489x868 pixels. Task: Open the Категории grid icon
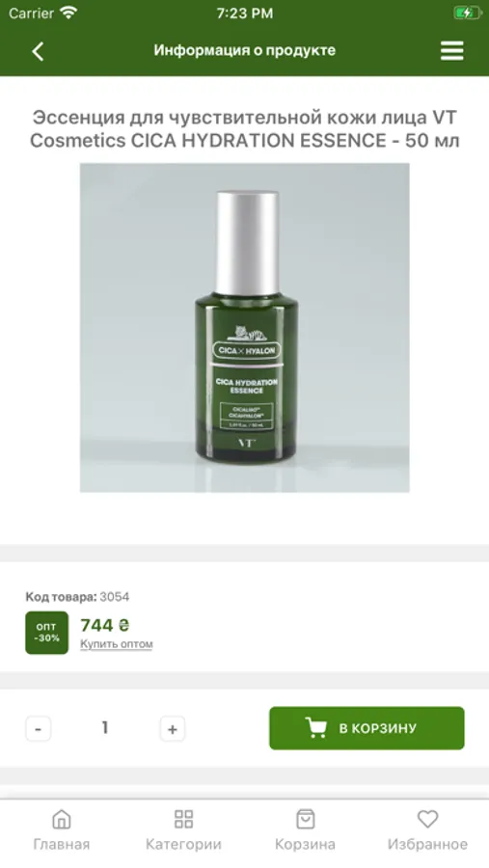click(x=183, y=819)
